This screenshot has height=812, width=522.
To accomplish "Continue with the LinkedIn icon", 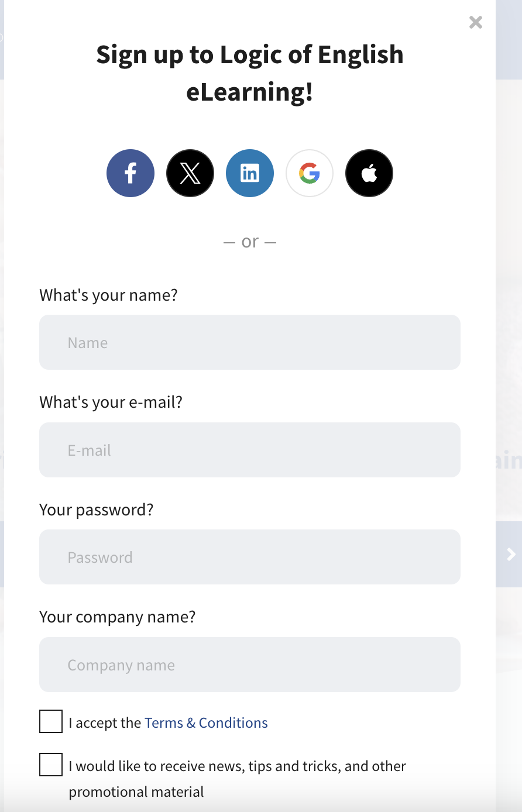I will pos(250,173).
